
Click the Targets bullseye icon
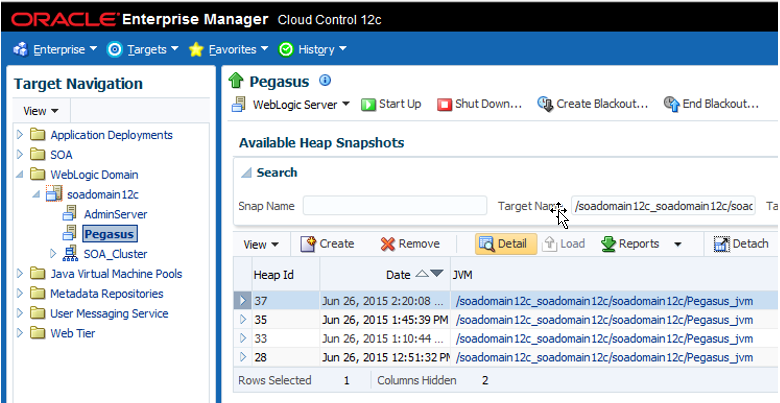114,50
